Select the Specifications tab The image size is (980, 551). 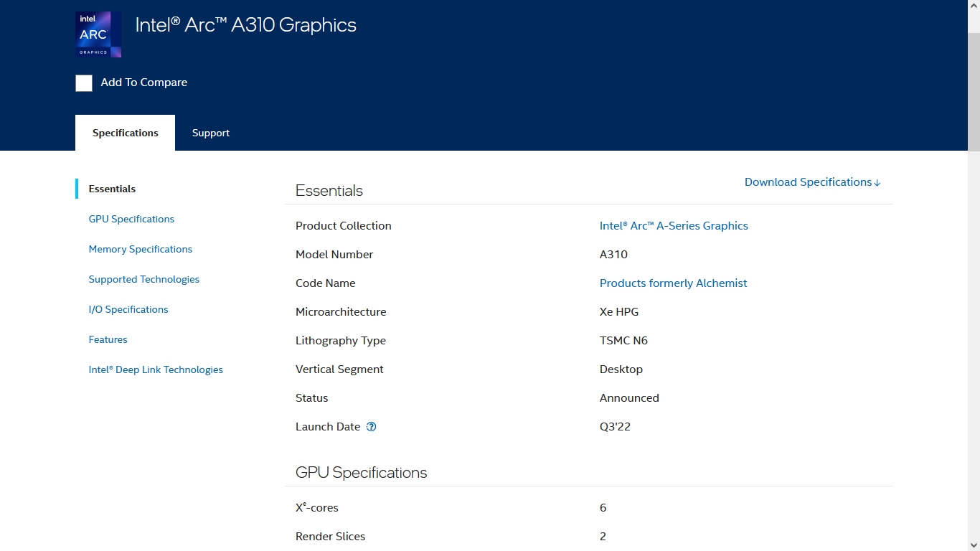click(x=125, y=133)
